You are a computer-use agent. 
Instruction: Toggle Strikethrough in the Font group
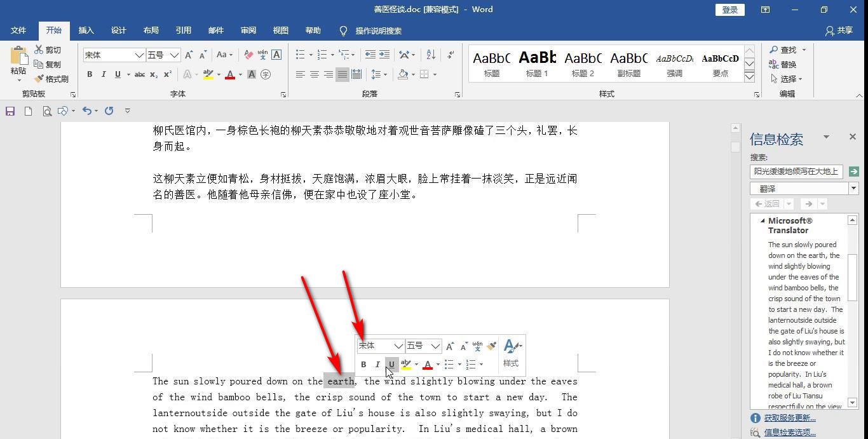(x=139, y=74)
